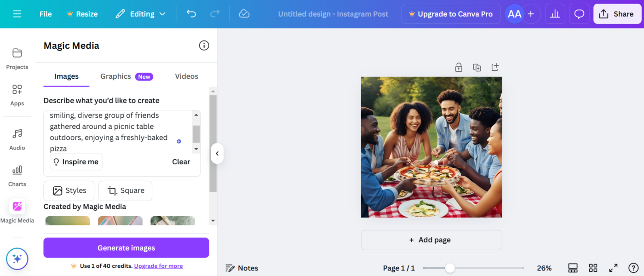644x276 pixels.
Task: Expand the Editing mode dropdown
Action: coord(140,14)
